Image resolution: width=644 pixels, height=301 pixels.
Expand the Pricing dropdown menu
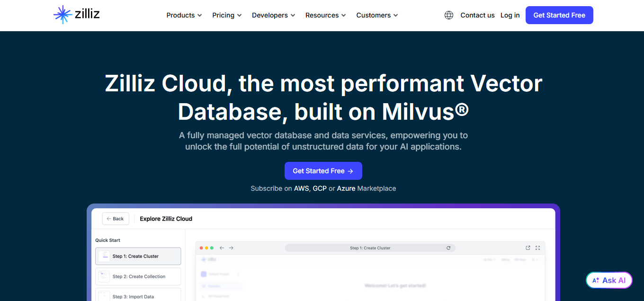[x=227, y=15]
